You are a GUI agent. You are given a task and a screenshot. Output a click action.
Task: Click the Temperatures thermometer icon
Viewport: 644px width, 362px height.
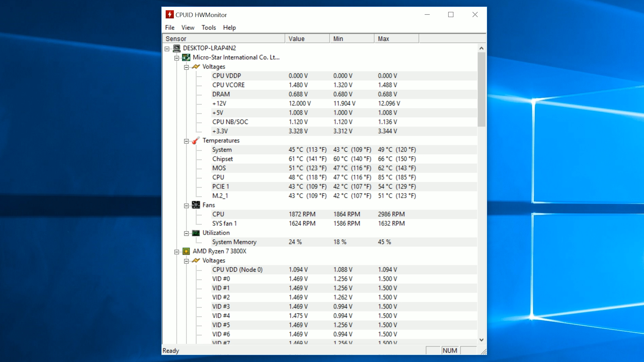[x=196, y=140]
